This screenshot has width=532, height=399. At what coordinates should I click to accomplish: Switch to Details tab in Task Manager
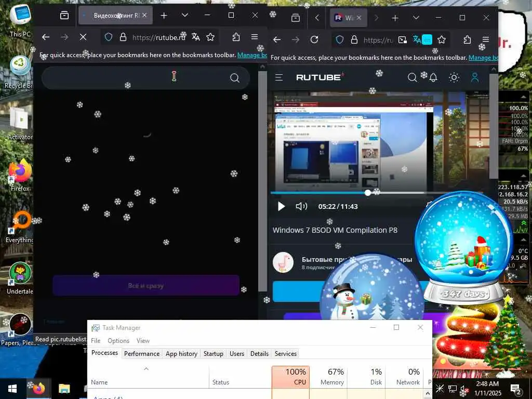260,353
